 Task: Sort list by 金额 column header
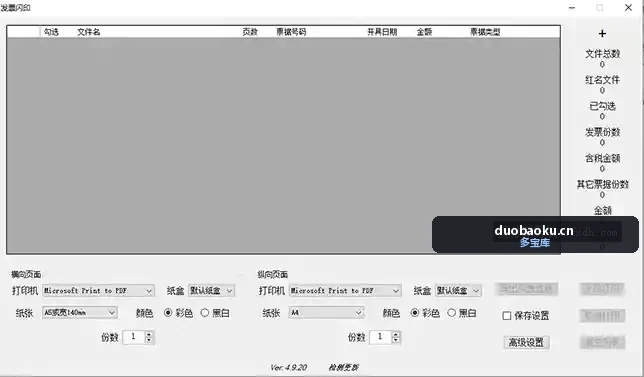point(424,32)
